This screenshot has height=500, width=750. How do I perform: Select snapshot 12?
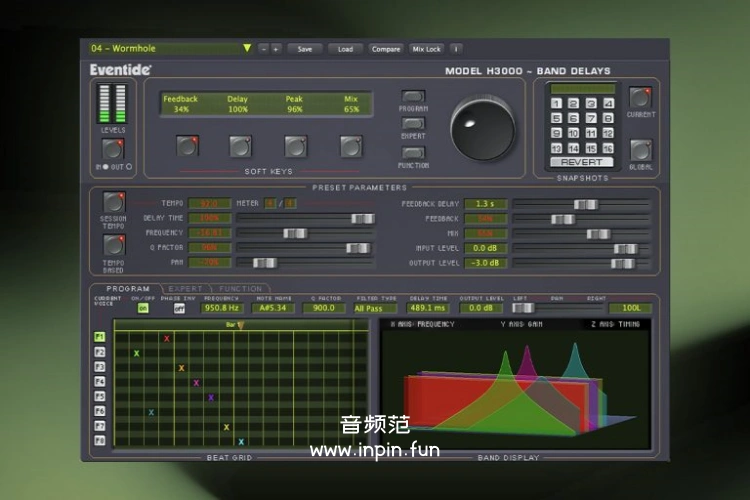point(608,133)
